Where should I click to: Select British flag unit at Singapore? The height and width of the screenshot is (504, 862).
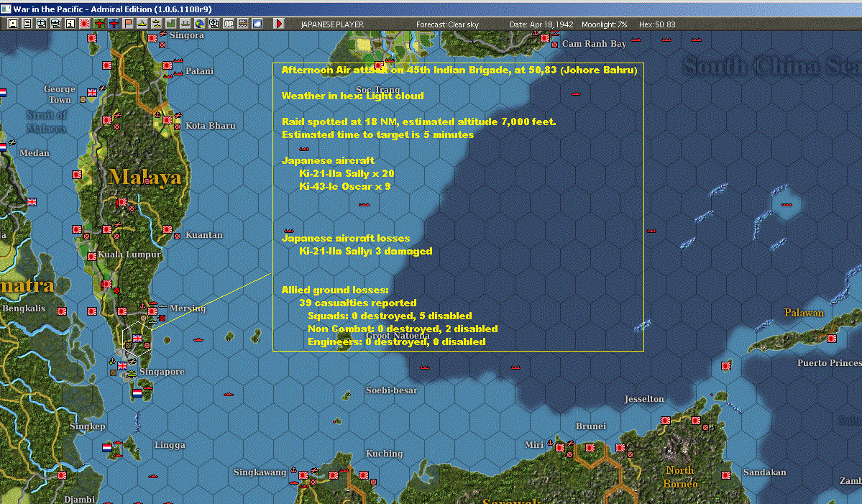[122, 365]
